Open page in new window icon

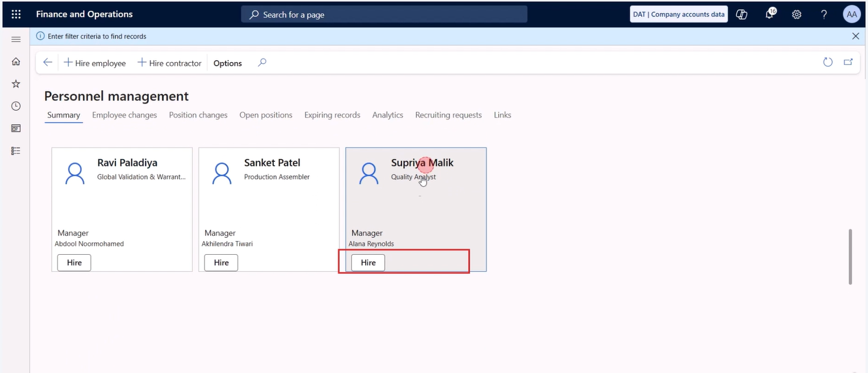click(x=847, y=62)
